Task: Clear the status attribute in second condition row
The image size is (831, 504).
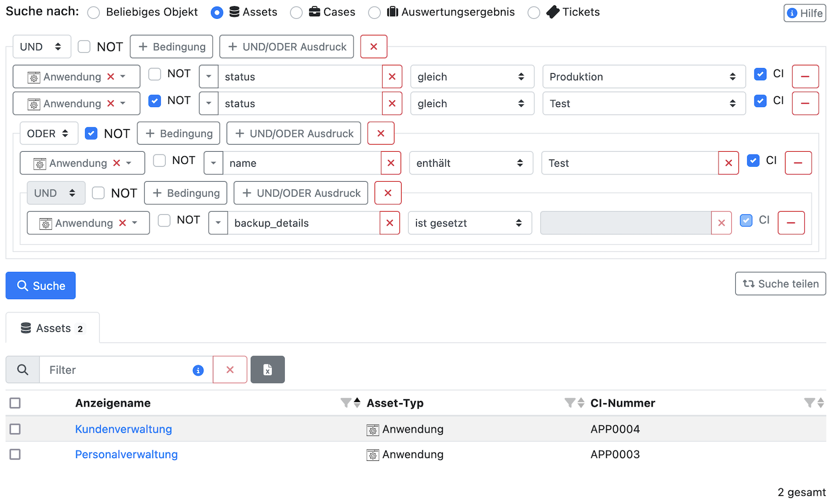Action: (392, 104)
